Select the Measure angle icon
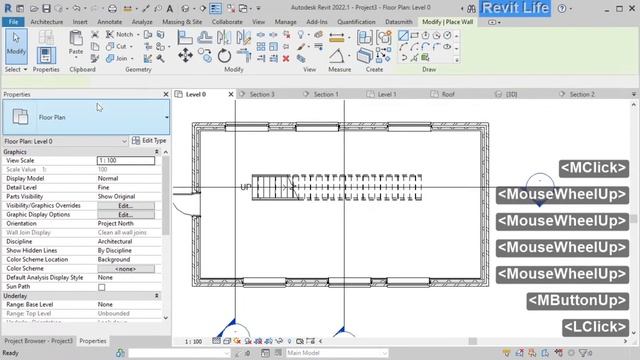Viewport: 640px width, 360px height. tap(337, 56)
